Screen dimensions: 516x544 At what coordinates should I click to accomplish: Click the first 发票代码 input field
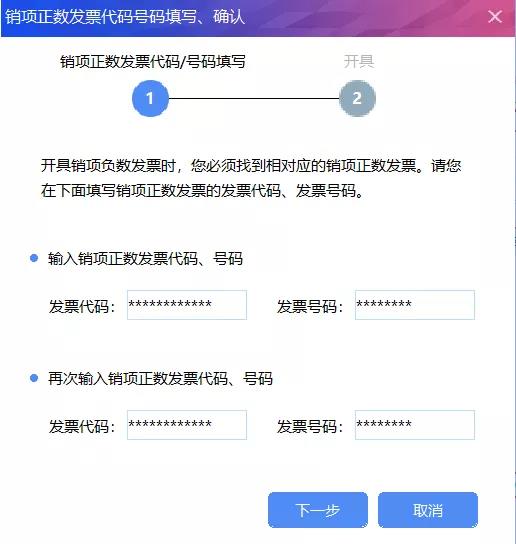click(187, 305)
